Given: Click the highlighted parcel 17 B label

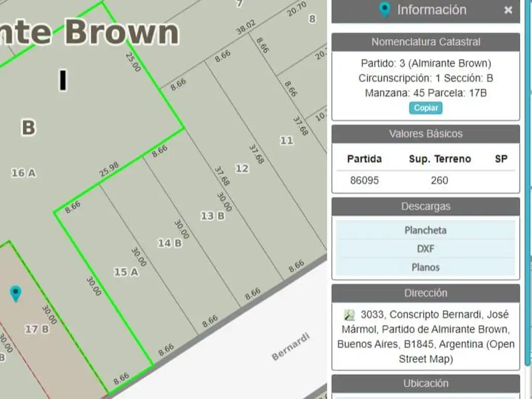Looking at the screenshot, I should coord(37,329).
